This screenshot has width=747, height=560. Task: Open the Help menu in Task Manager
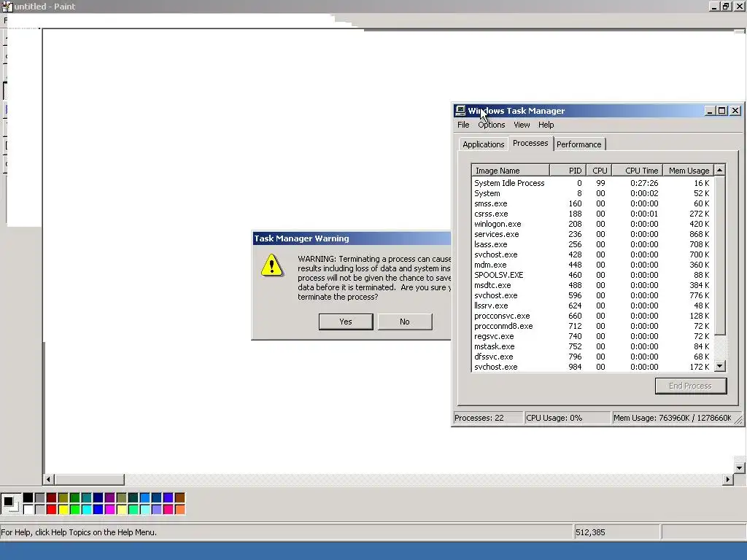click(x=546, y=125)
